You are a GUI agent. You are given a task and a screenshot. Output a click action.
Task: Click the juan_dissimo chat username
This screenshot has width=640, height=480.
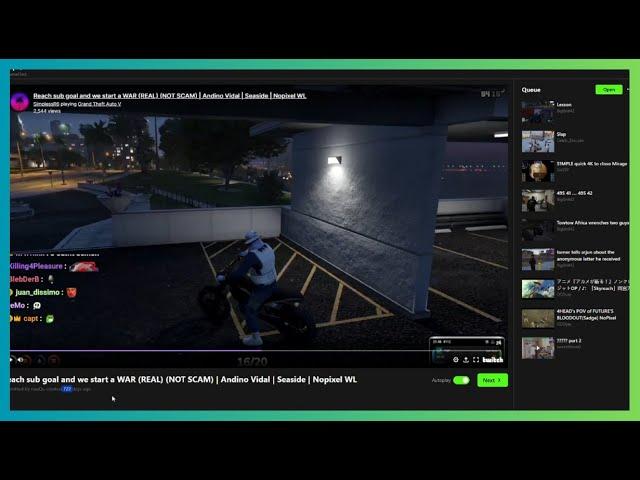coord(37,292)
